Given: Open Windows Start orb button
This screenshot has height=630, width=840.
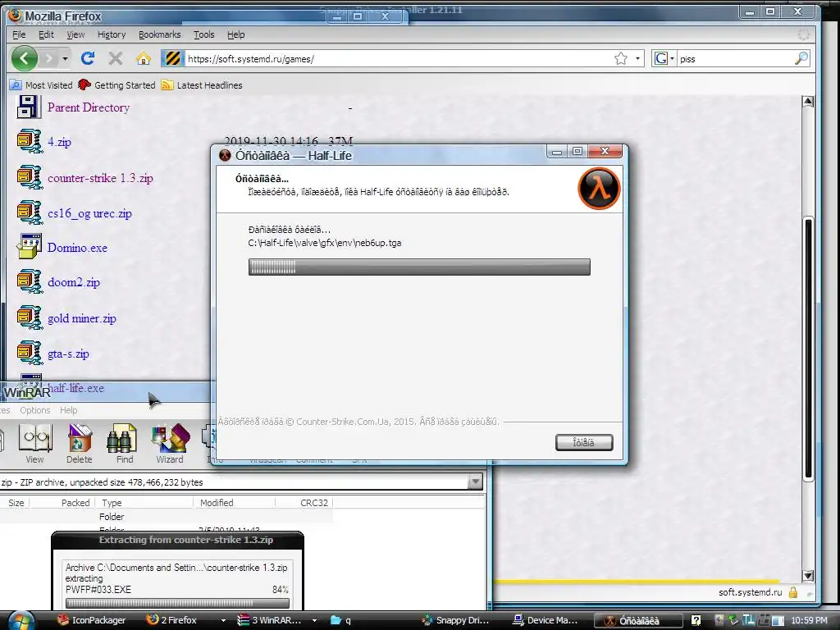Looking at the screenshot, I should point(21,620).
